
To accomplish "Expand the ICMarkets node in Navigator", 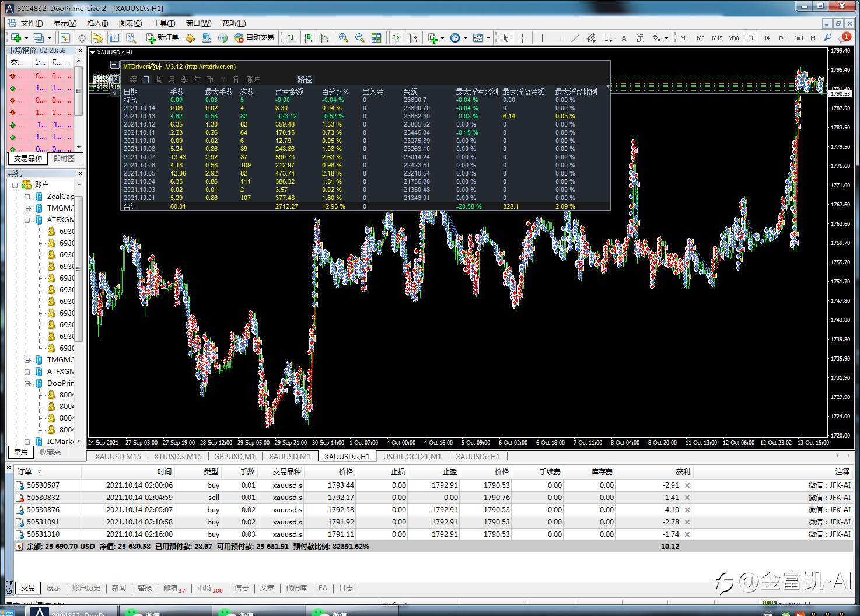I will (27, 442).
